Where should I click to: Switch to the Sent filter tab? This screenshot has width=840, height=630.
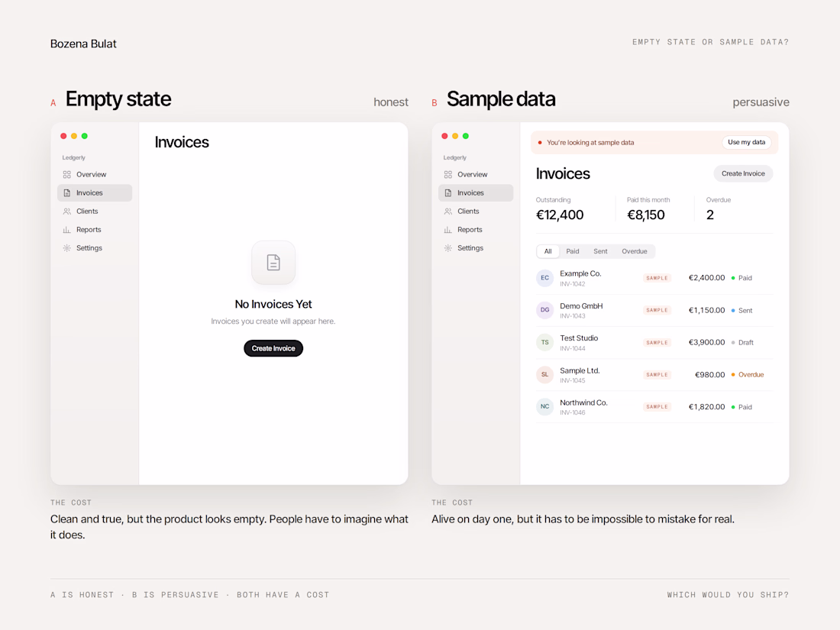[600, 251]
